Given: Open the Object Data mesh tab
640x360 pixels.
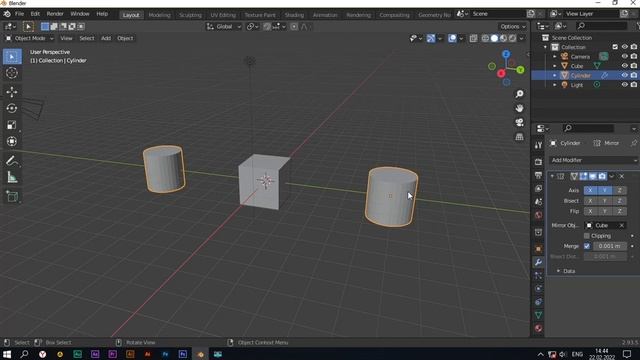Looking at the screenshot, I should (538, 315).
